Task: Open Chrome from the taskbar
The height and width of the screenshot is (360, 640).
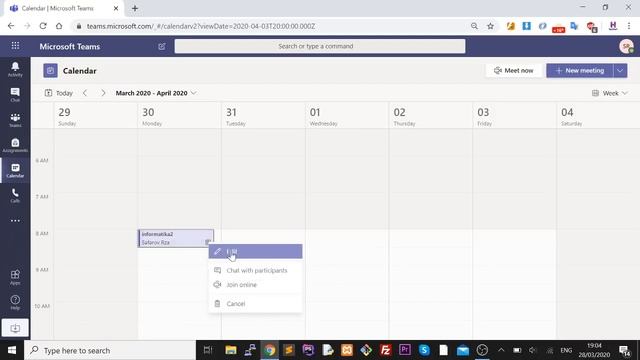Action: [x=269, y=350]
